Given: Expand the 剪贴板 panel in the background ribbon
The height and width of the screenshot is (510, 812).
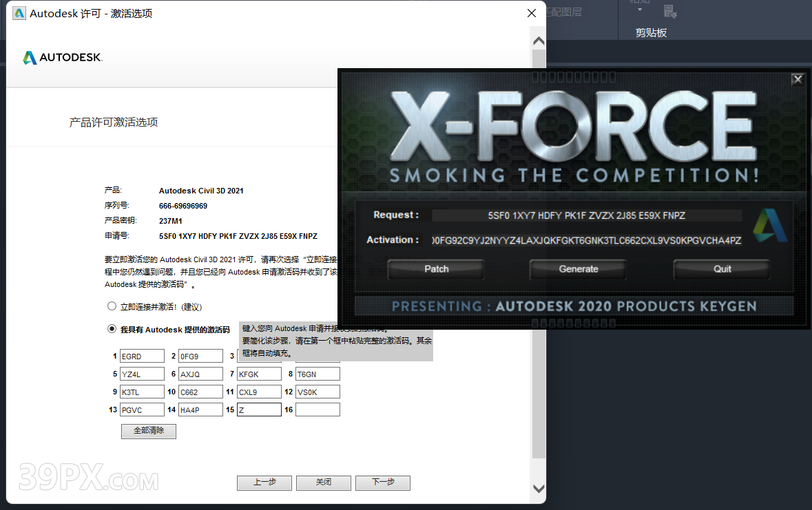Looking at the screenshot, I should pyautogui.click(x=651, y=32).
